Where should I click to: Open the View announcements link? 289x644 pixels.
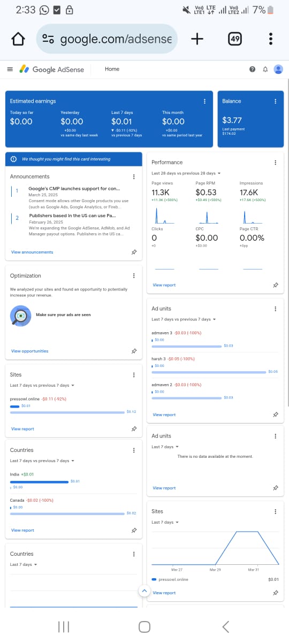32,252
